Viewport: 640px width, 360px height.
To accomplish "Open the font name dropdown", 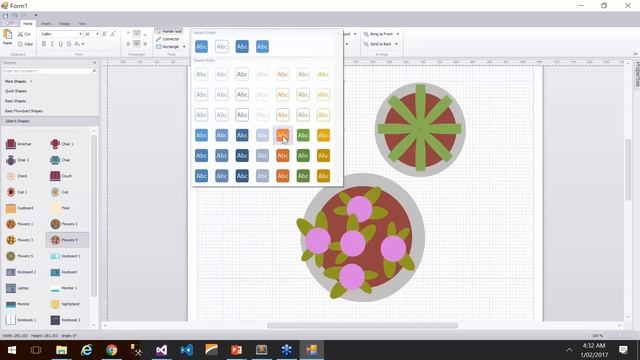I will (80, 34).
